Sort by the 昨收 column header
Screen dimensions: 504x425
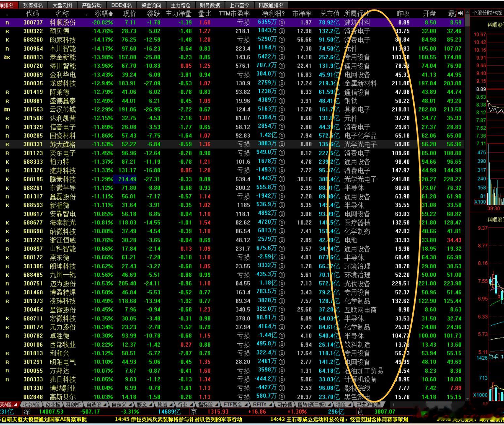click(x=403, y=14)
